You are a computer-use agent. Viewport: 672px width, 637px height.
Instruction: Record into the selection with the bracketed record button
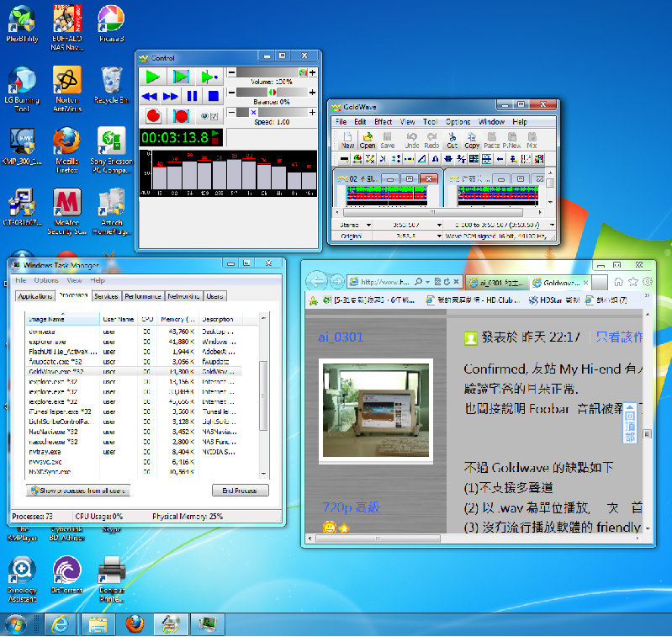point(181,116)
